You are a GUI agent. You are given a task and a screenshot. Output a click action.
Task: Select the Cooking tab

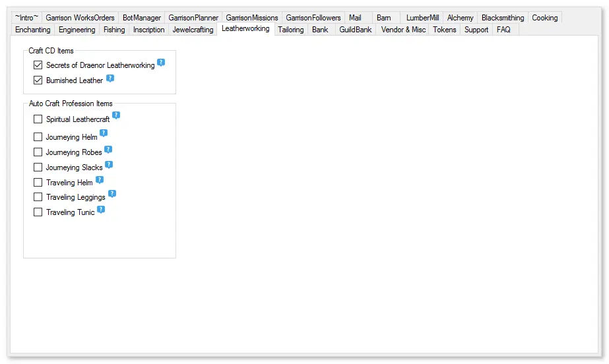(545, 17)
